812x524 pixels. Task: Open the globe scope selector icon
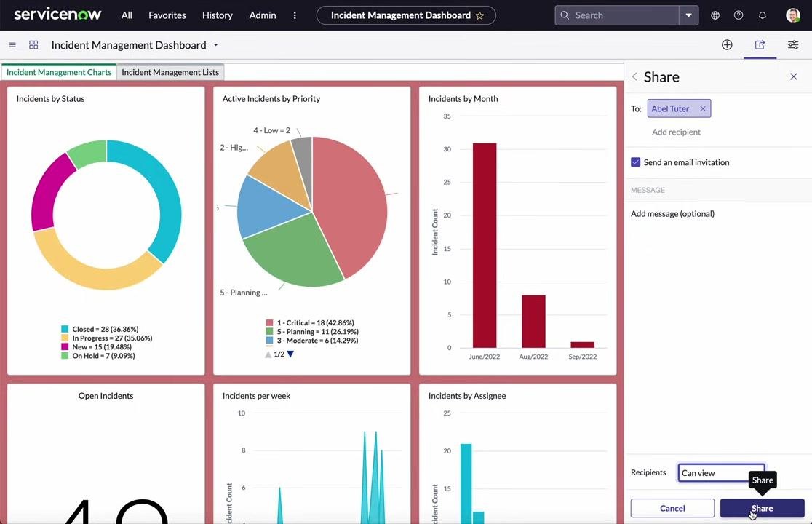(715, 15)
